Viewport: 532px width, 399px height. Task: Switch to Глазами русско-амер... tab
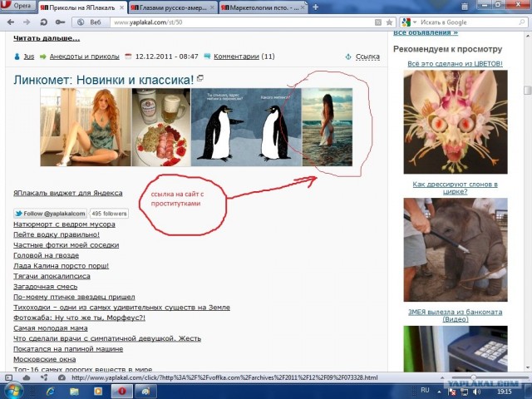169,7
